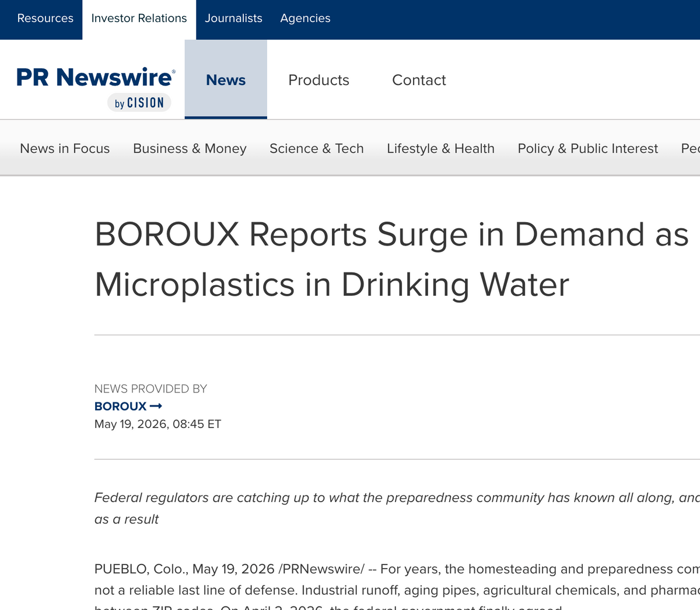Open the Products navigation item
This screenshot has width=700, height=610.
[318, 80]
